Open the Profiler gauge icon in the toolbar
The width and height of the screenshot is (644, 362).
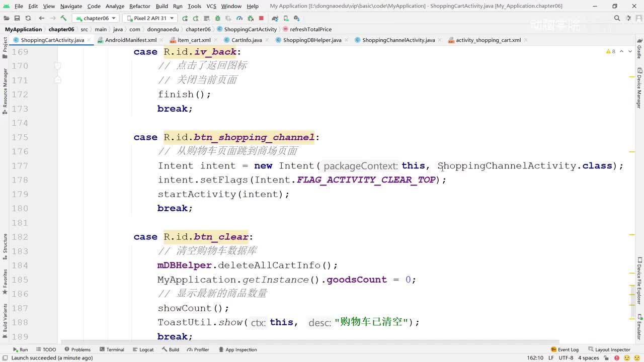pos(239,18)
